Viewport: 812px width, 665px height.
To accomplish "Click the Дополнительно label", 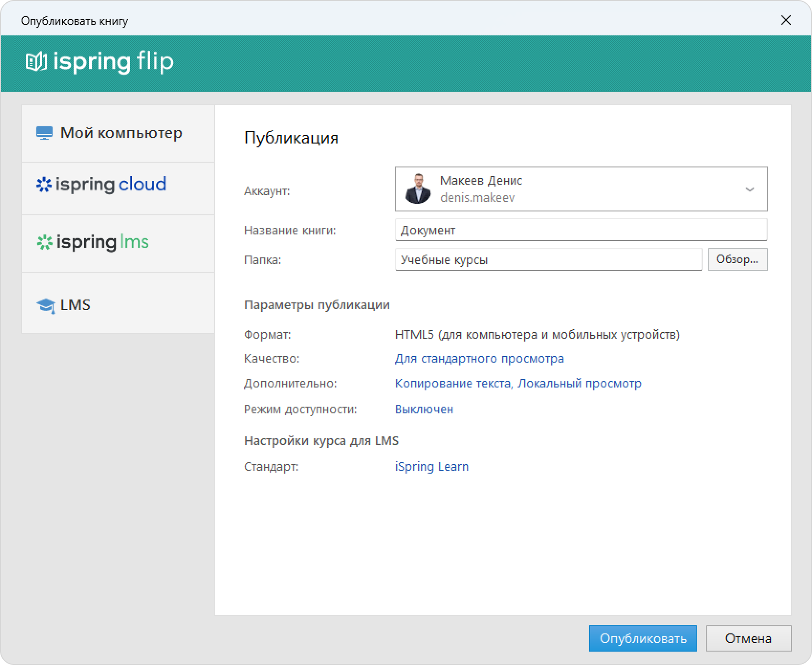I will pyautogui.click(x=290, y=383).
